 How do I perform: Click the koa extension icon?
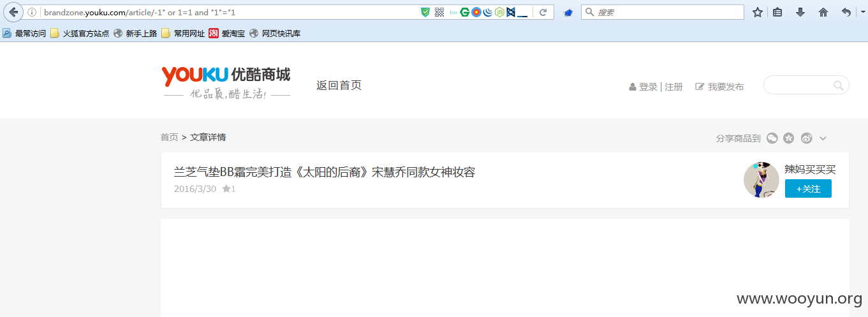pyautogui.click(x=453, y=12)
